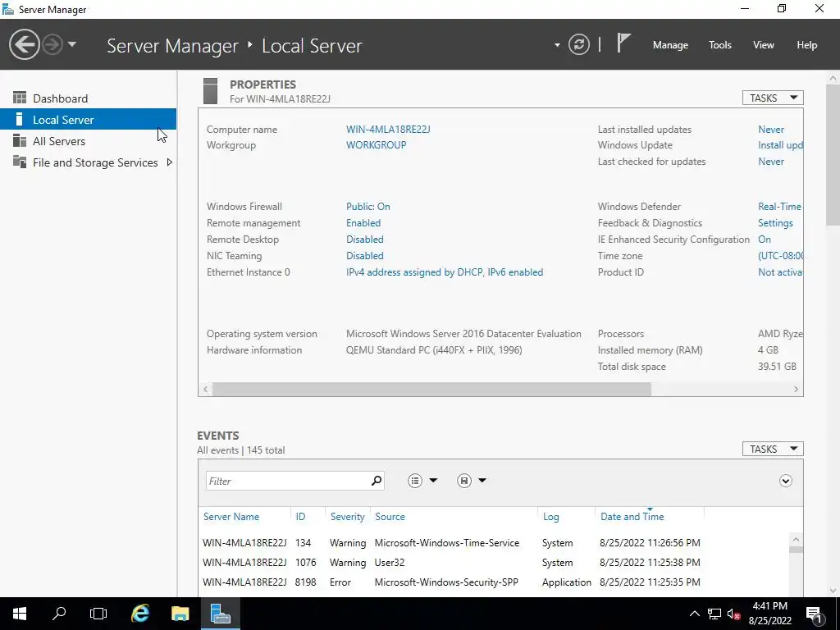
Task: Sort events by ID column
Action: click(x=300, y=517)
